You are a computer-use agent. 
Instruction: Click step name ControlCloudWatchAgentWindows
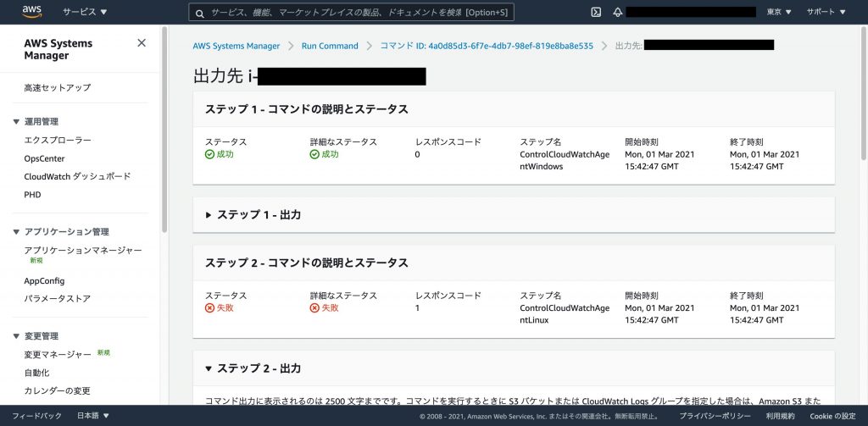click(565, 160)
